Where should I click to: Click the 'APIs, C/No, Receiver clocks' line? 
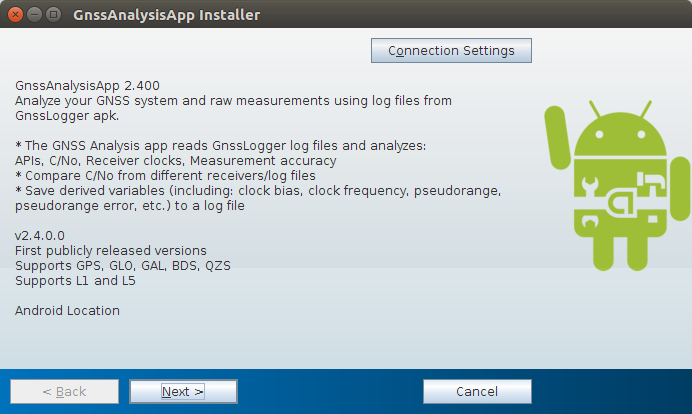(x=175, y=160)
